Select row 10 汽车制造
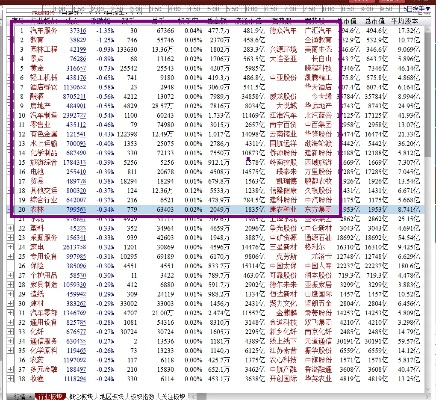Viewport: 436px width, 400px height. 215,115
